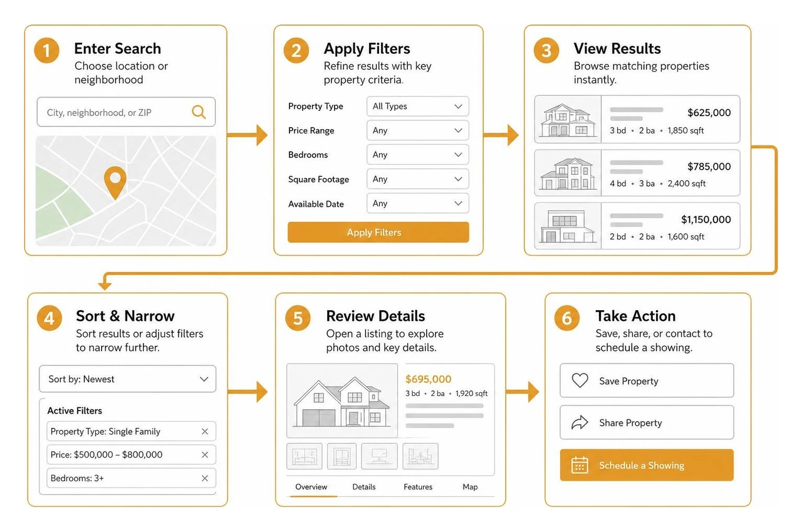Image resolution: width=802 pixels, height=532 pixels.
Task: Click the 2 bd • 2 ba • 1,600 sqft text
Action: pos(657,237)
